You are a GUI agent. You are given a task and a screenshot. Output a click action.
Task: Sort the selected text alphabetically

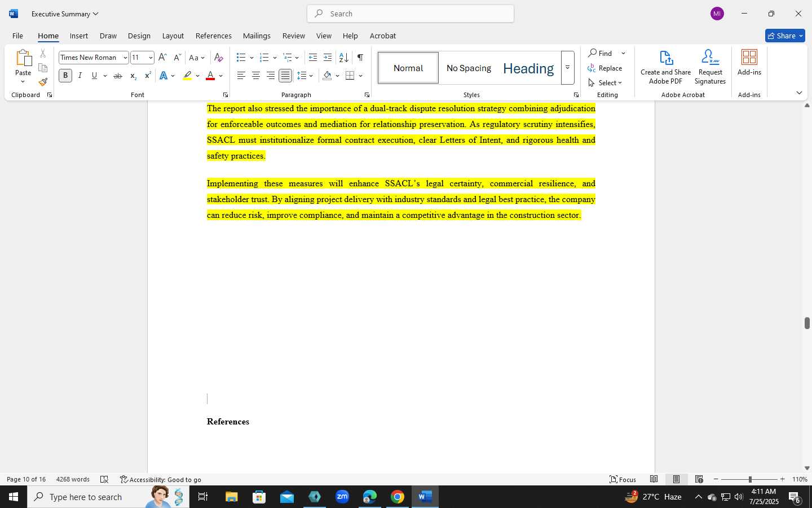343,58
